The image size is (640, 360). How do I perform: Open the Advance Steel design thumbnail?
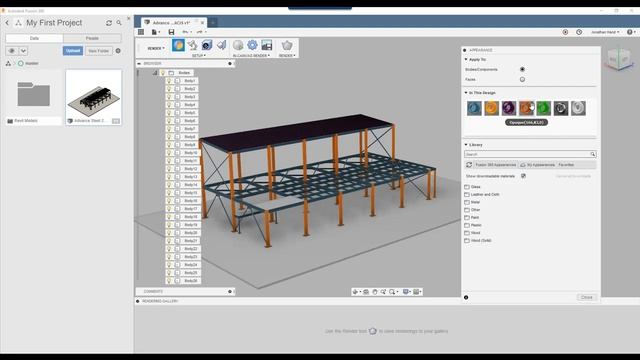click(93, 97)
